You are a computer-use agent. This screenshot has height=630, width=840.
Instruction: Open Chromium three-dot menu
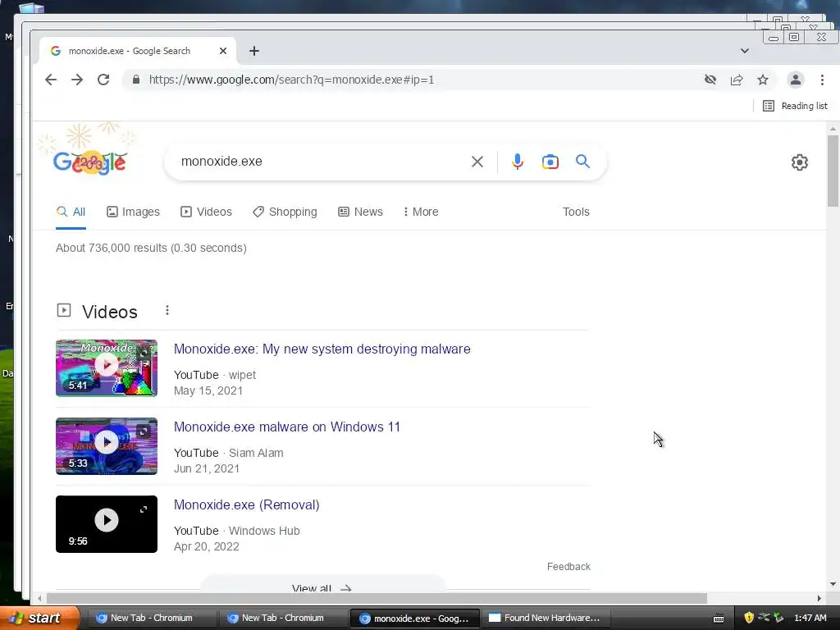(x=822, y=80)
